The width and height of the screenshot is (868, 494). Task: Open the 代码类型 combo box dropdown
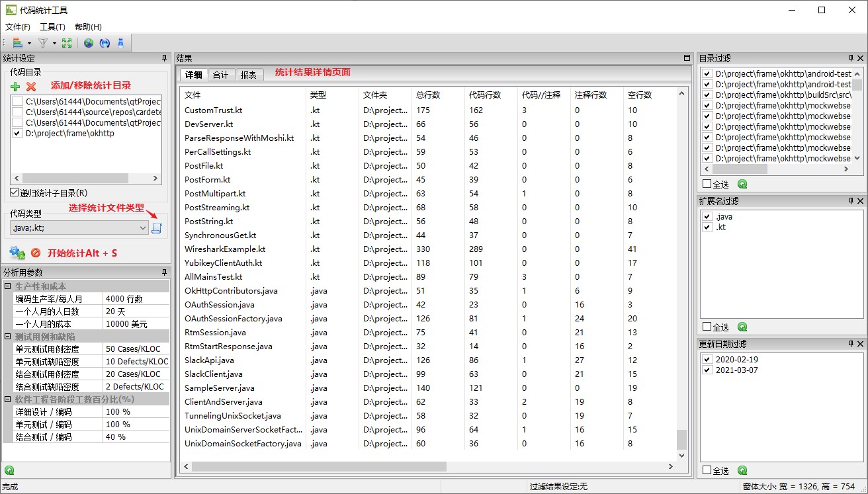143,227
